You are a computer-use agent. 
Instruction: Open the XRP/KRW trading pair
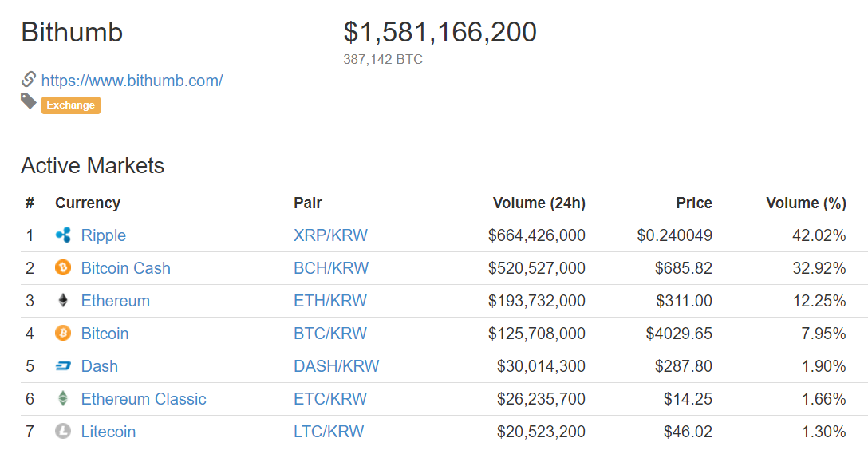pyautogui.click(x=330, y=235)
